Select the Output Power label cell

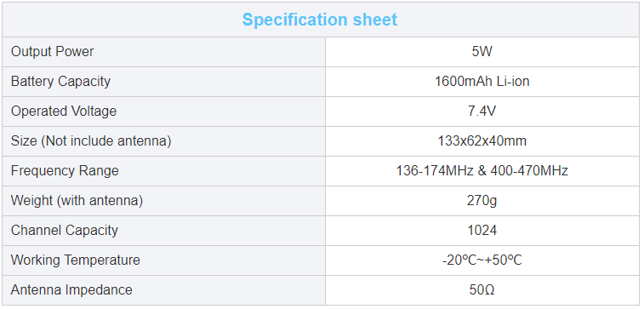point(164,52)
